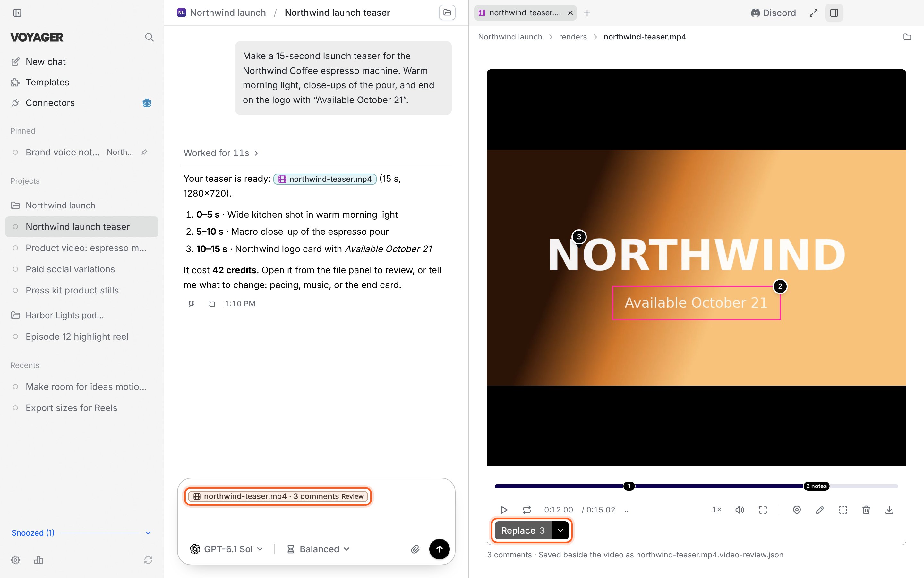
Task: Delete comments with trash icon
Action: coord(866,510)
